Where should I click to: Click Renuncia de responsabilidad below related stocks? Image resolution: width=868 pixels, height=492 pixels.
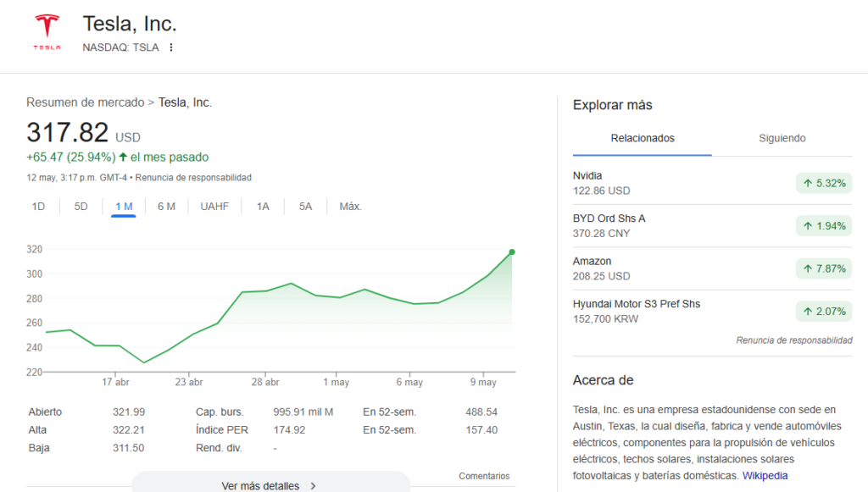793,340
